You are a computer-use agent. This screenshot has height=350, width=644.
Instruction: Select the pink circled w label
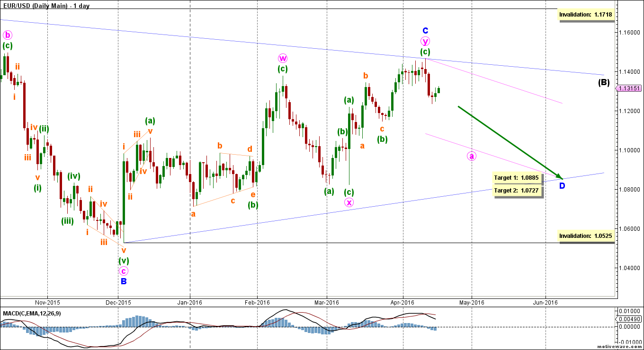tap(283, 58)
